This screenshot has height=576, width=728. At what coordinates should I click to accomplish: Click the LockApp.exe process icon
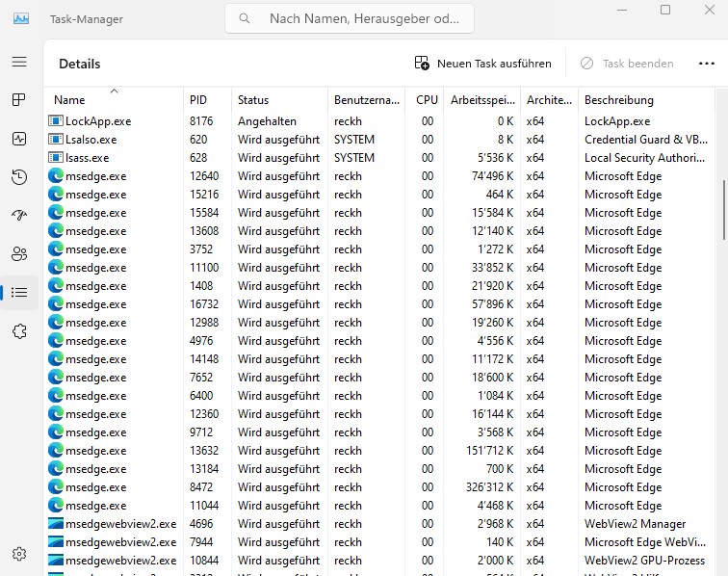pyautogui.click(x=56, y=121)
